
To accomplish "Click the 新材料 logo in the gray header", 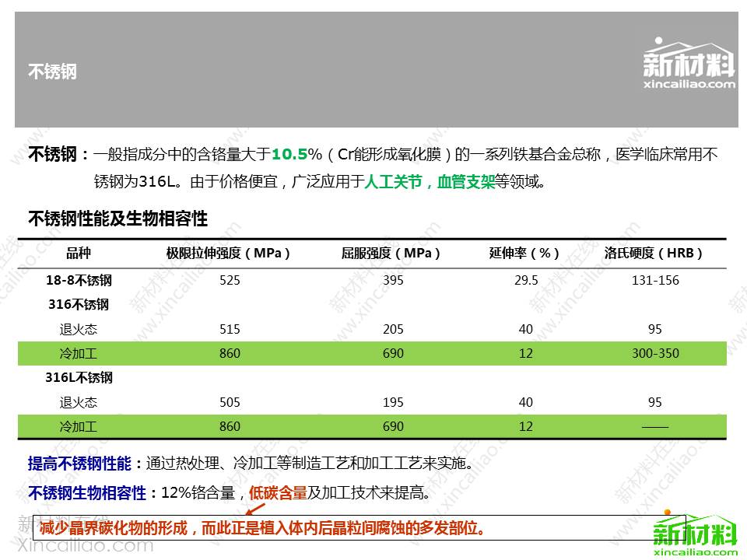I will tap(689, 63).
